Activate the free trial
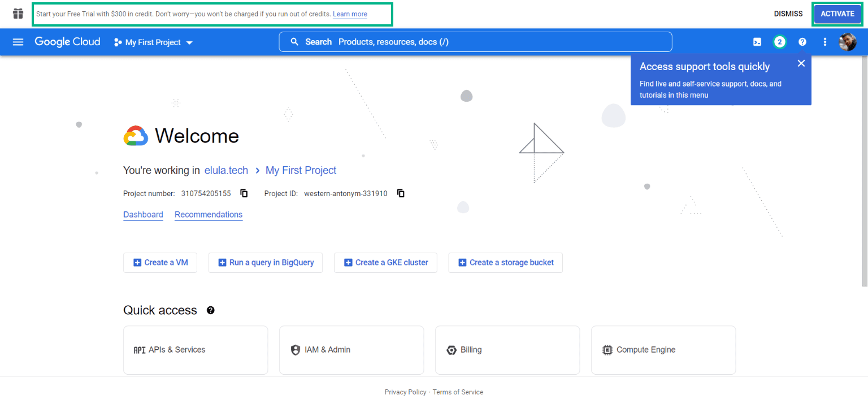868x408 pixels. [837, 14]
